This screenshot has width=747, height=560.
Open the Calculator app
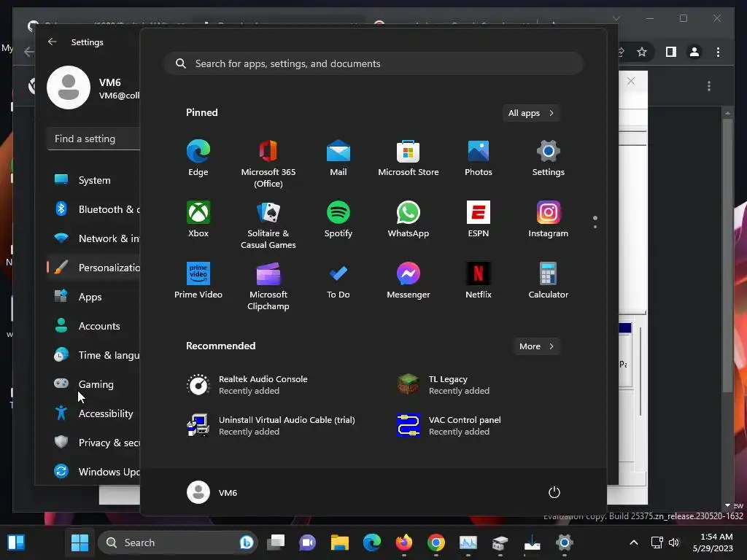pyautogui.click(x=549, y=280)
